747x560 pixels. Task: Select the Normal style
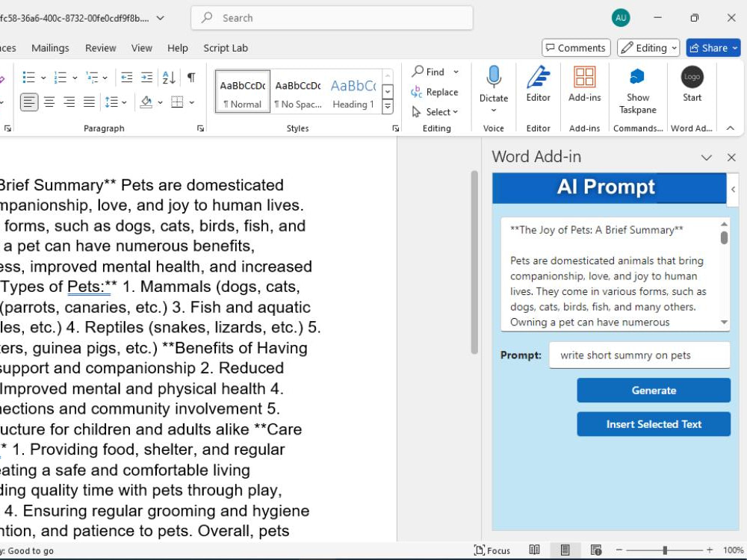243,92
